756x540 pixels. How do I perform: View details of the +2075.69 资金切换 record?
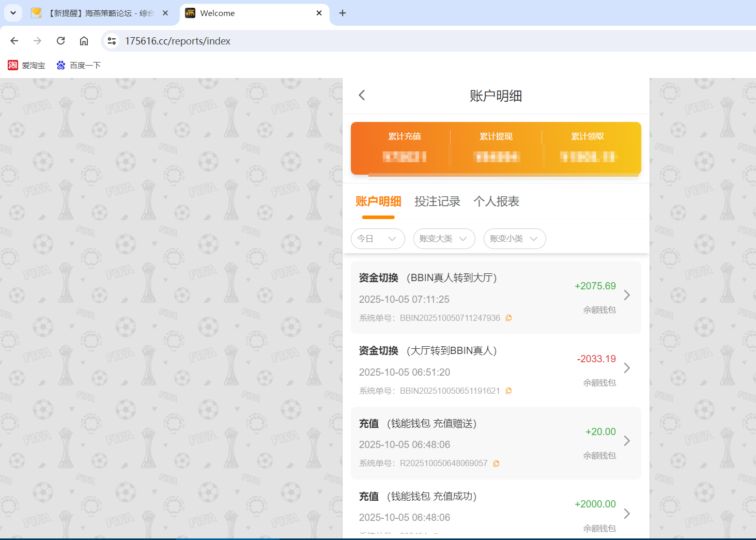[627, 295]
